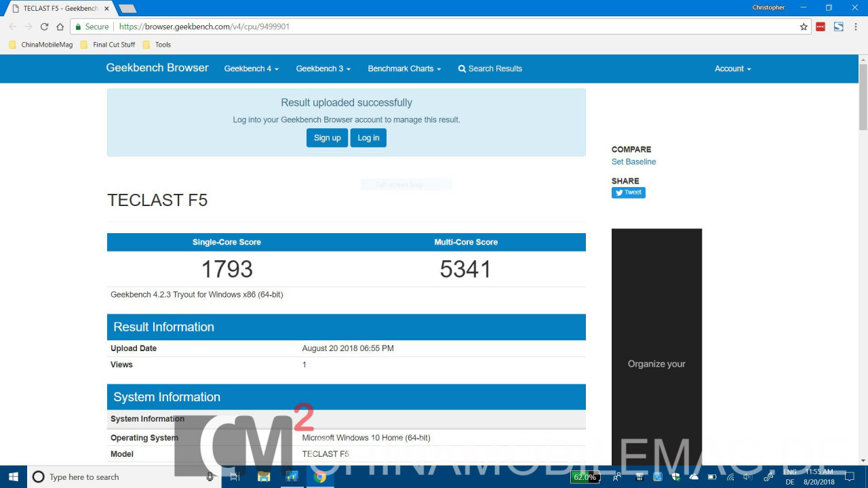Click the TECLAST F5 page heading
The height and width of the screenshot is (488, 868).
(157, 200)
